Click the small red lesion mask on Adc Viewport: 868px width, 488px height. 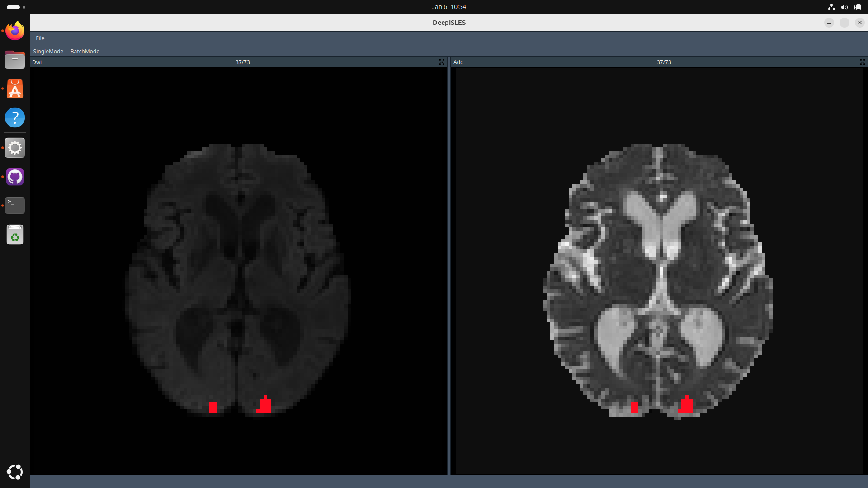click(x=634, y=407)
